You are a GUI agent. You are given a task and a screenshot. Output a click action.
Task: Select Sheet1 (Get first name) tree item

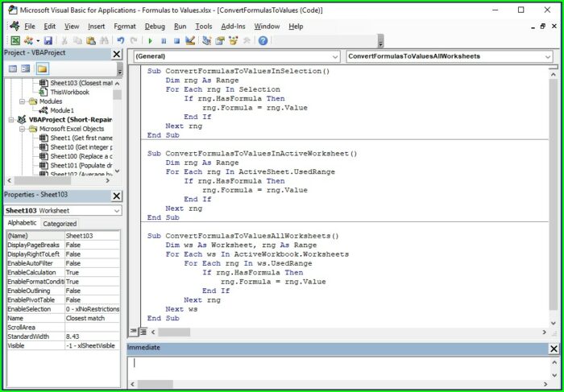(81, 138)
